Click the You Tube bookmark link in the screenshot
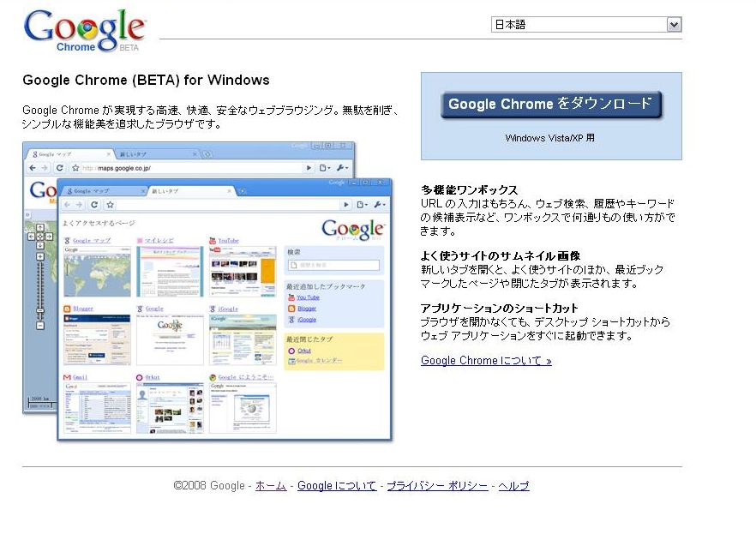The height and width of the screenshot is (552, 756). [308, 297]
